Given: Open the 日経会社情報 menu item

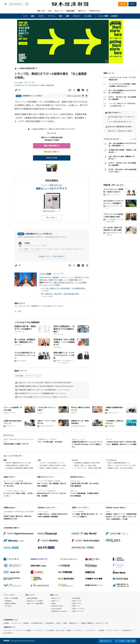Looking at the screenshot, I should [70, 11].
